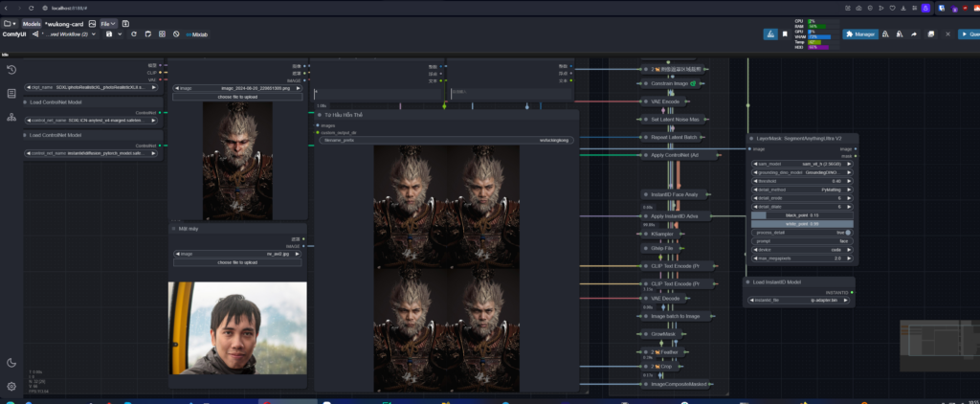Image resolution: width=980 pixels, height=404 pixels.
Task: Open the sam_model combo selector
Action: (x=803, y=163)
